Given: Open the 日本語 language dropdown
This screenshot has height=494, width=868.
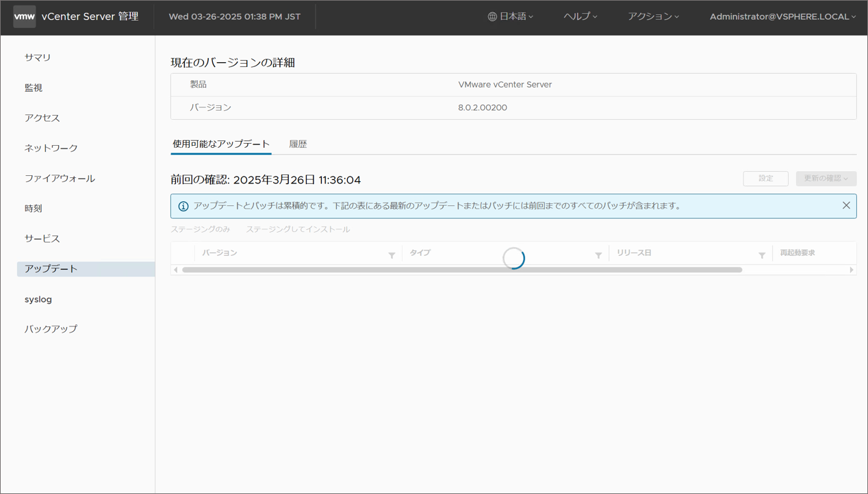Looking at the screenshot, I should point(511,16).
